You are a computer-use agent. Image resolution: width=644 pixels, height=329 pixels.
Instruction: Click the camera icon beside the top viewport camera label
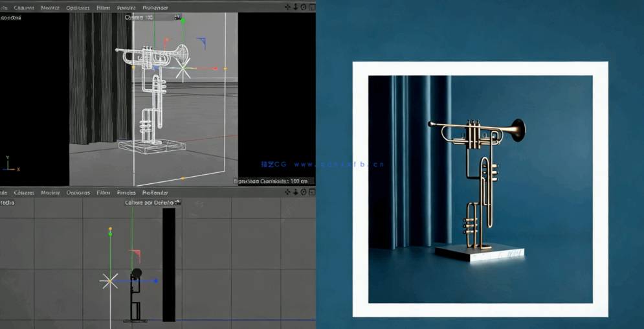tap(177, 17)
